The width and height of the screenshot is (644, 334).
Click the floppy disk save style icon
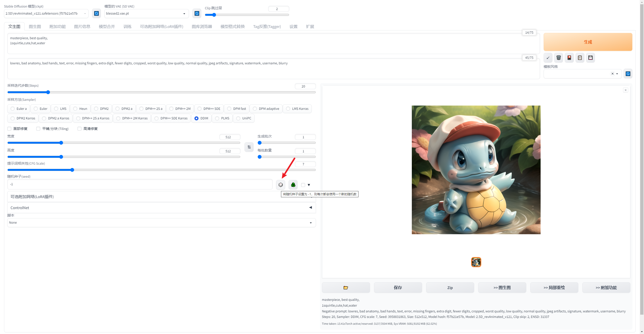tap(590, 58)
